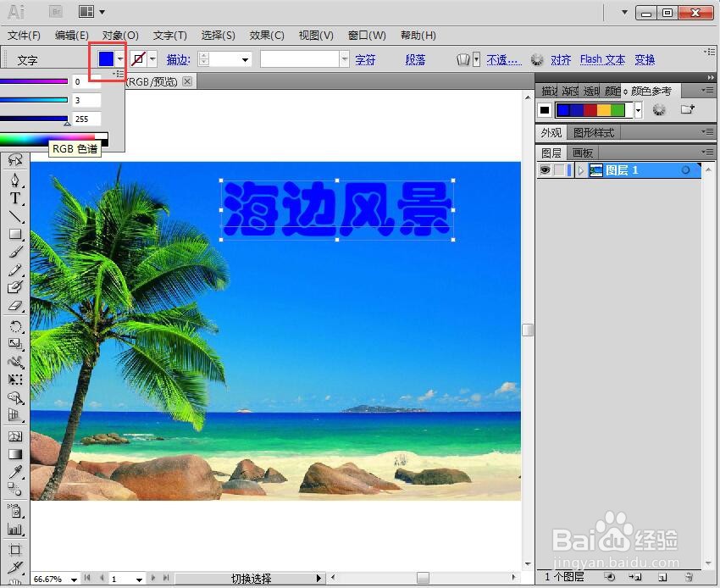This screenshot has width=720, height=588.
Task: Open the 66.67% zoom level dropdown
Action: click(72, 579)
